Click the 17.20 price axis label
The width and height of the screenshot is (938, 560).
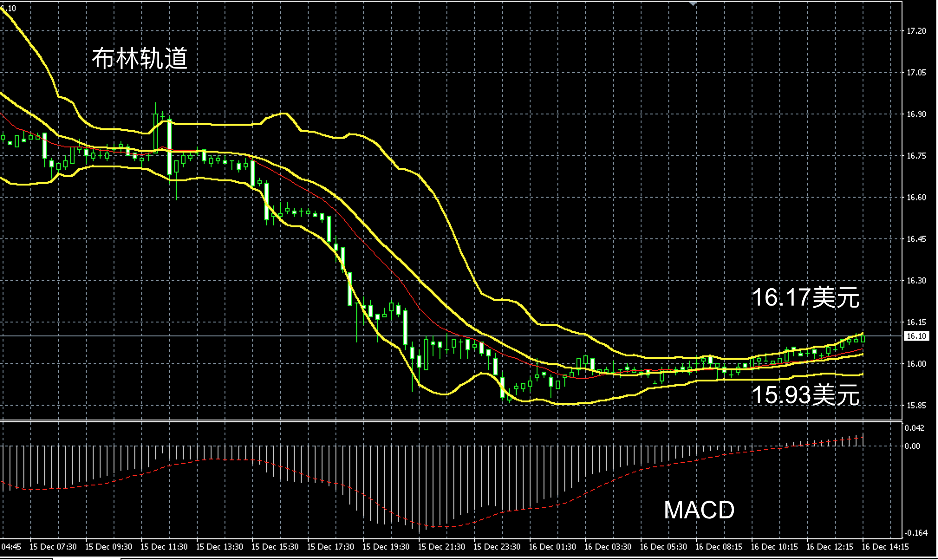click(916, 31)
